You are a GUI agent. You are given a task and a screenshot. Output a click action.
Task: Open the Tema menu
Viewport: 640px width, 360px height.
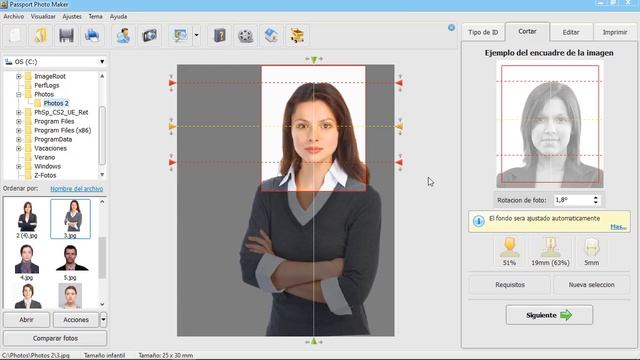(96, 16)
